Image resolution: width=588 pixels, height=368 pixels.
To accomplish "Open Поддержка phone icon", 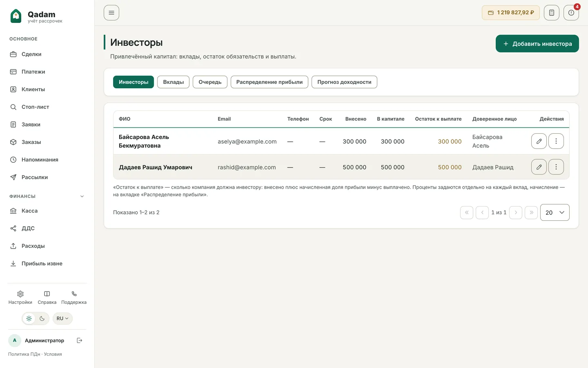I will coord(74,297).
